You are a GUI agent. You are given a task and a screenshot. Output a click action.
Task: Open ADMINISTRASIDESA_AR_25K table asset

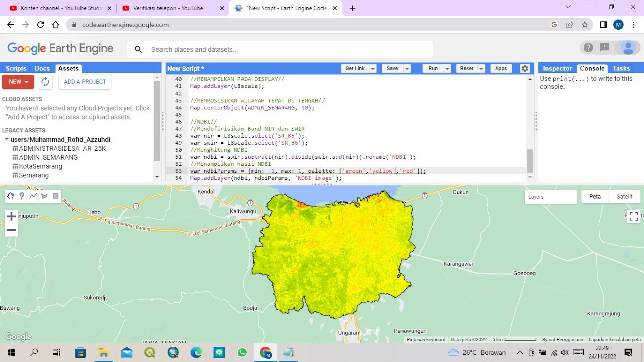58,149
